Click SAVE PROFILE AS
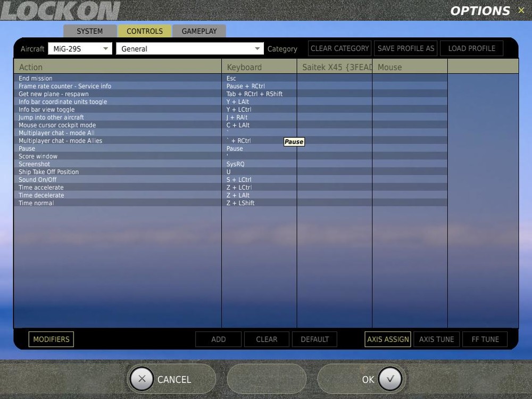This screenshot has height=399, width=532. (405, 48)
